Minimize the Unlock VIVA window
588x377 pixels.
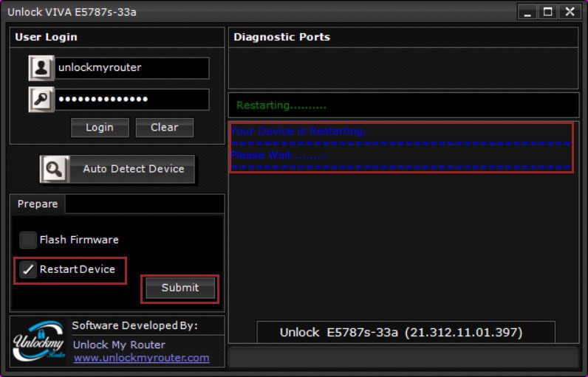coord(527,12)
